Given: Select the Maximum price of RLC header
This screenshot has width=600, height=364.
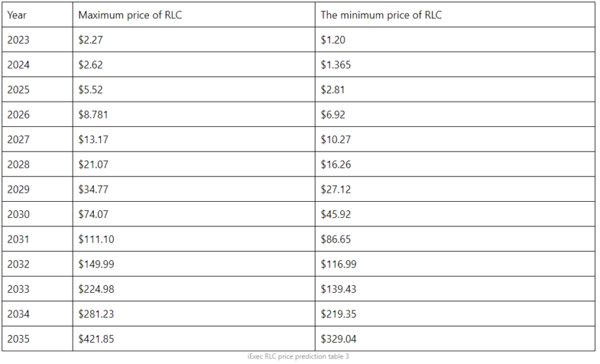Looking at the screenshot, I should [194, 15].
